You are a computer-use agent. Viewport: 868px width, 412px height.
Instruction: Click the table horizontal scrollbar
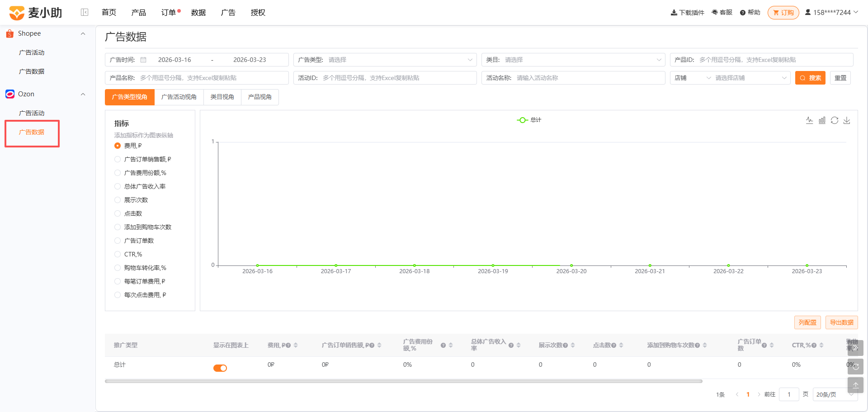pyautogui.click(x=403, y=381)
